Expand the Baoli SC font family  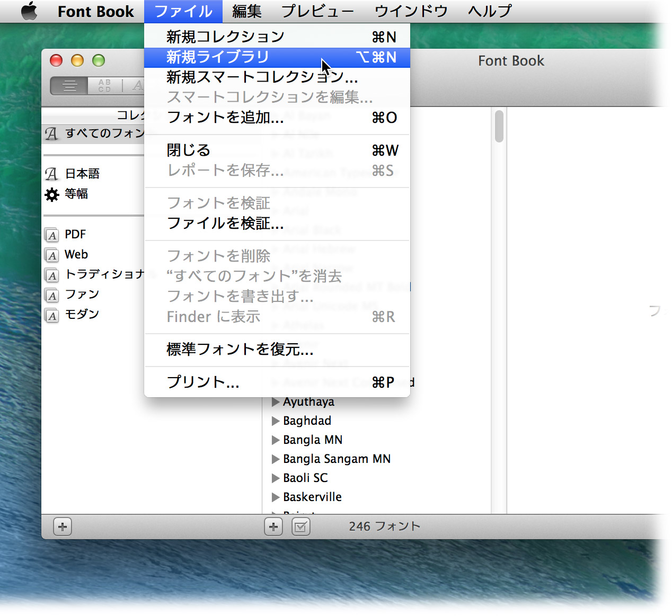coord(276,478)
